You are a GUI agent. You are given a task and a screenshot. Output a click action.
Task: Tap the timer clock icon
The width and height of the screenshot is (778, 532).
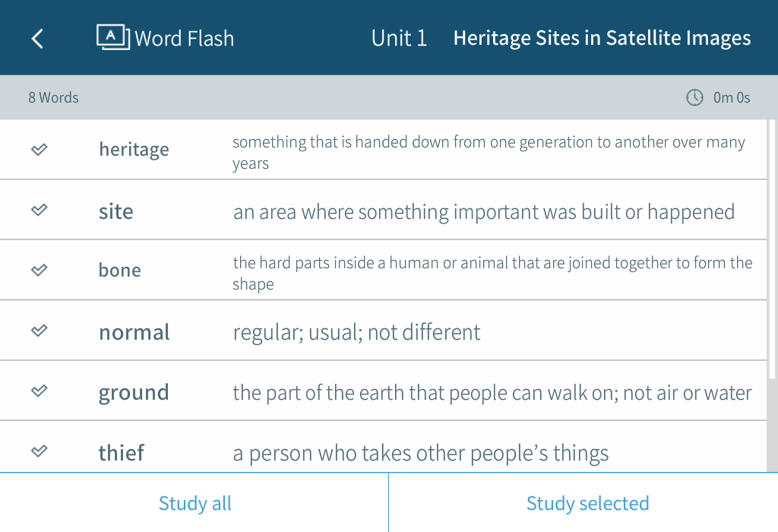[694, 97]
